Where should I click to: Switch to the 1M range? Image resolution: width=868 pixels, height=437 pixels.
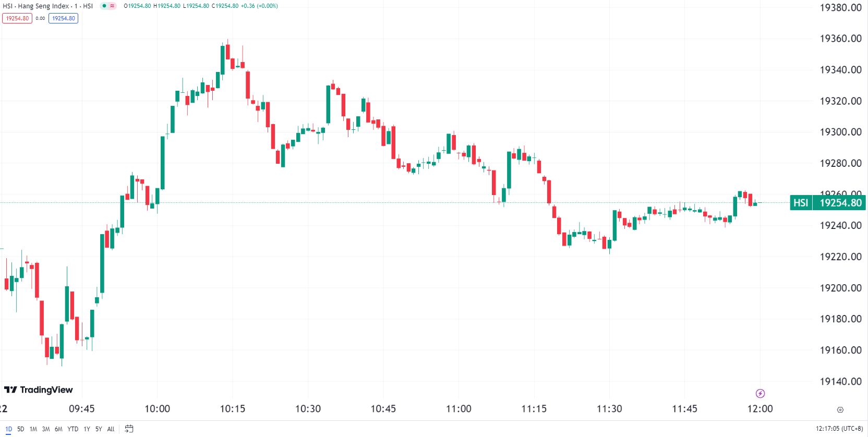33,429
